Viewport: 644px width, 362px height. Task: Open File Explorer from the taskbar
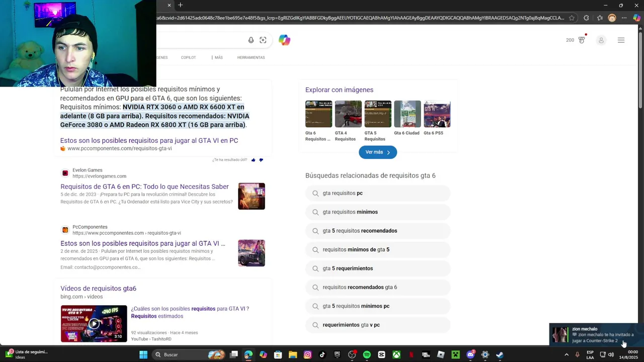293,354
